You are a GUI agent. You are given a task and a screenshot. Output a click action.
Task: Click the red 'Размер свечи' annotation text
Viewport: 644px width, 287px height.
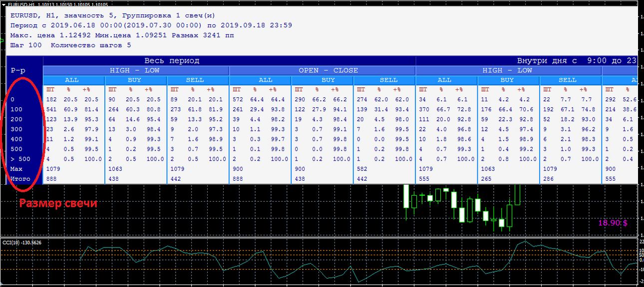[x=58, y=204]
